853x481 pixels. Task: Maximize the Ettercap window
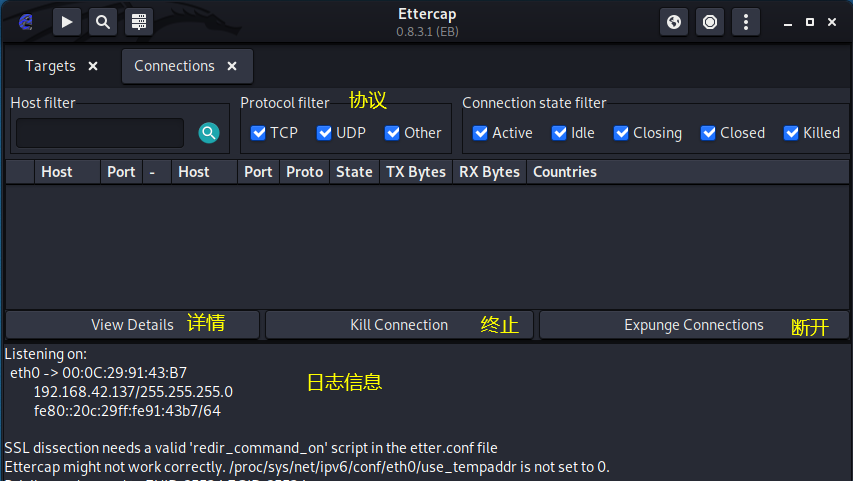point(810,22)
